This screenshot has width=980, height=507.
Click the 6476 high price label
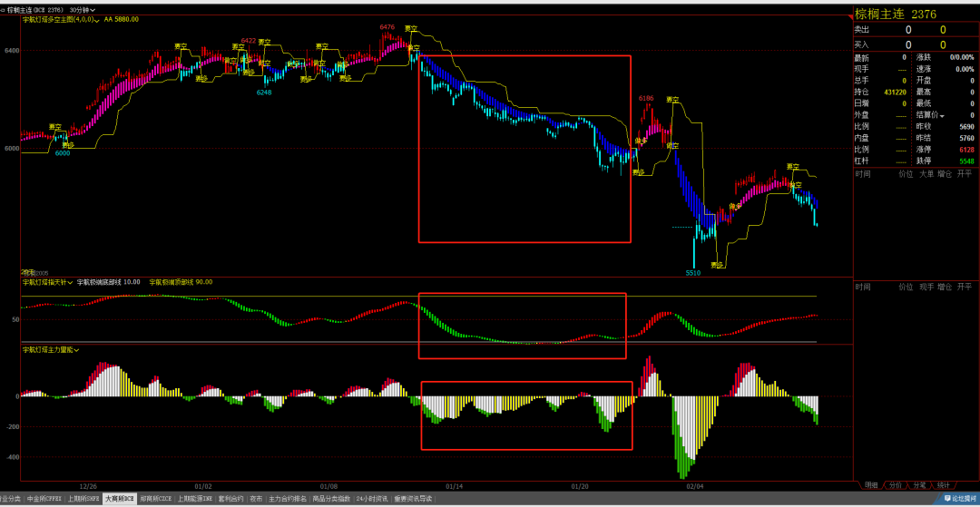point(387,27)
